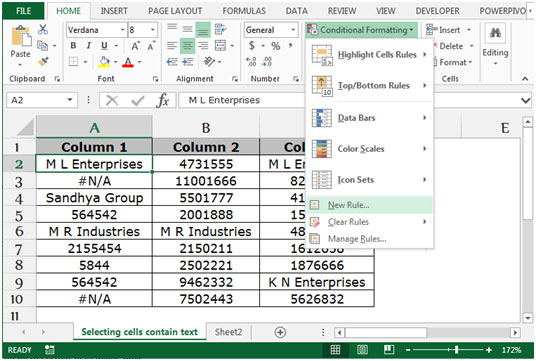Click the Insert Function fx icon
536x361 pixels.
pyautogui.click(x=163, y=101)
